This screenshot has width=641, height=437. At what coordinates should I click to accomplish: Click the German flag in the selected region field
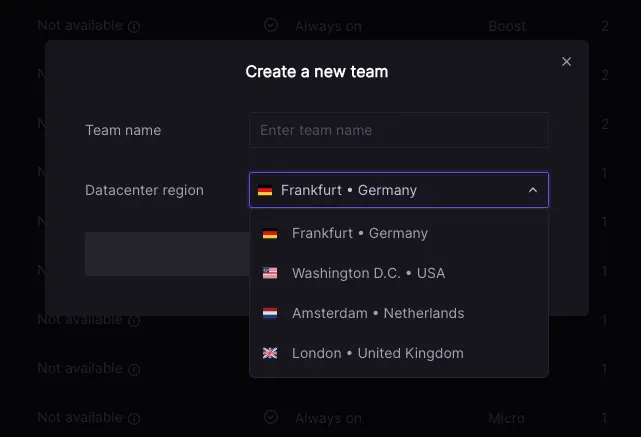[x=265, y=190]
